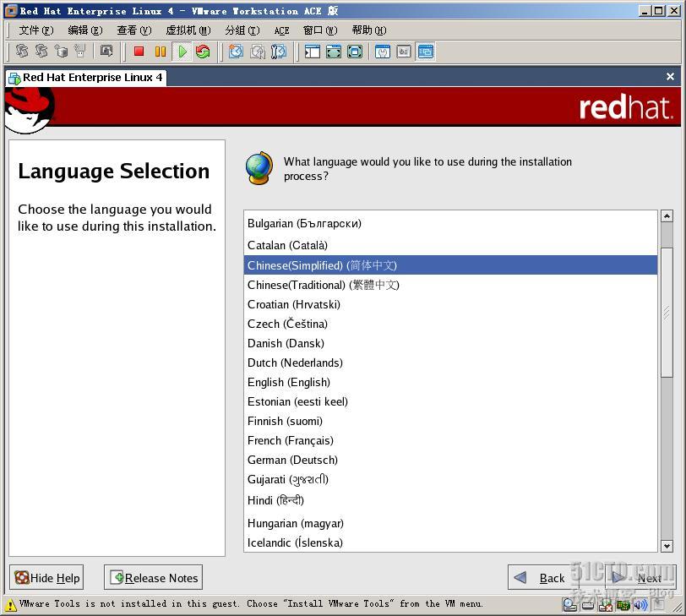Select Chinese(Simplified) language row

pyautogui.click(x=450, y=265)
